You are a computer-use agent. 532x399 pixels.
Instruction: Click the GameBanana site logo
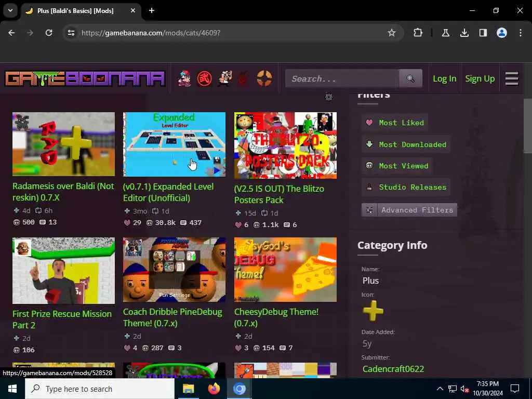coord(85,79)
